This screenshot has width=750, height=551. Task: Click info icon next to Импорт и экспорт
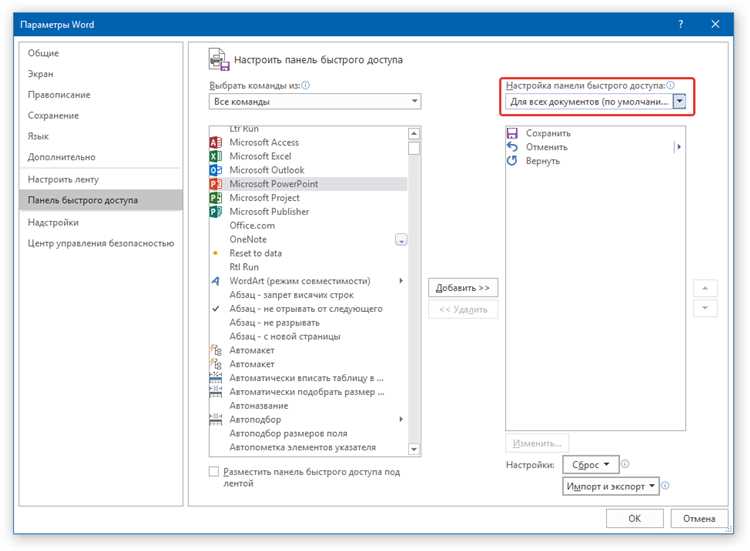[665, 486]
